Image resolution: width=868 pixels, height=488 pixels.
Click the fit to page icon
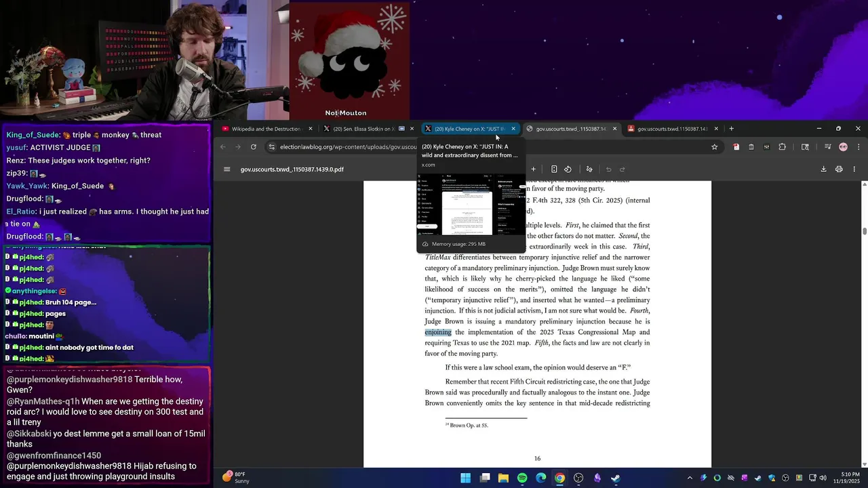[x=554, y=169]
